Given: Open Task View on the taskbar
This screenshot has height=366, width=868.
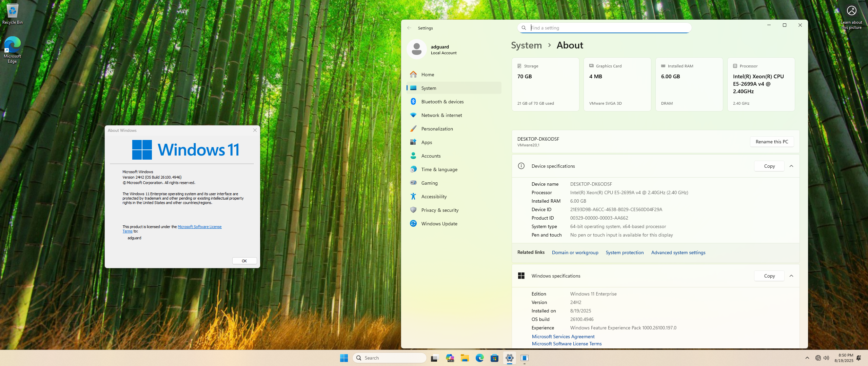Looking at the screenshot, I should [x=435, y=358].
